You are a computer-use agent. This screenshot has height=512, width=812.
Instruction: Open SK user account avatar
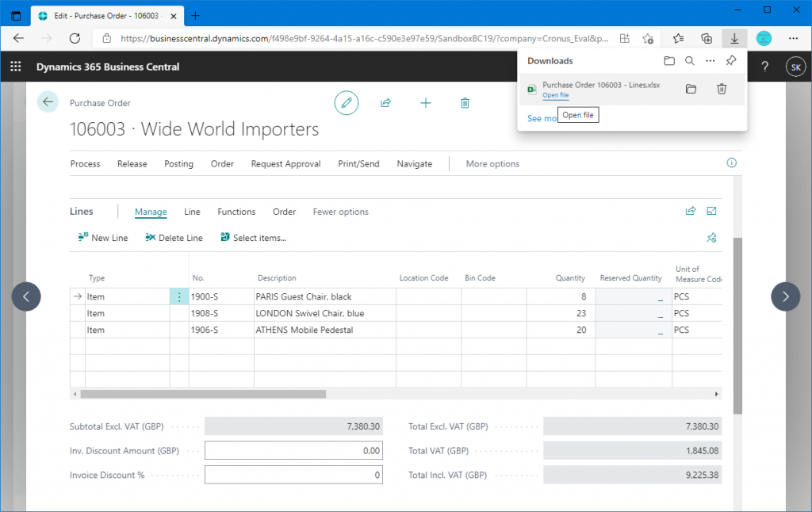click(796, 67)
